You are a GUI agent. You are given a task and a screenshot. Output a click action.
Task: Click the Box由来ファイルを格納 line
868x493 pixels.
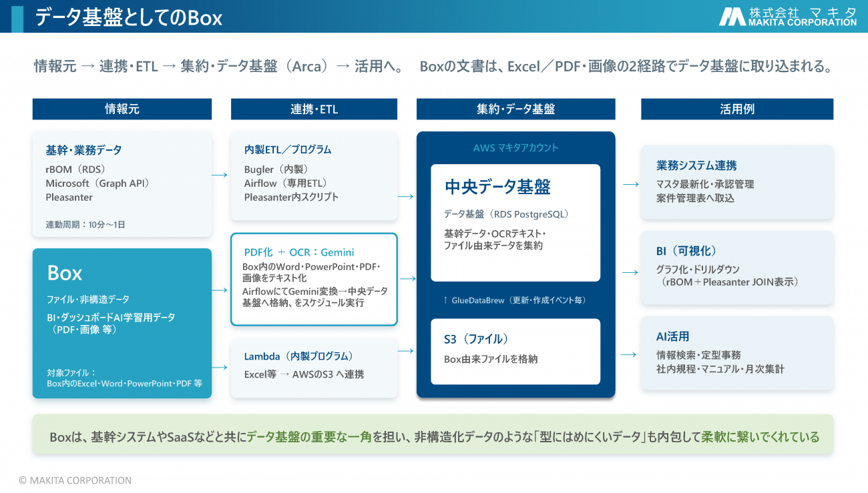click(491, 359)
